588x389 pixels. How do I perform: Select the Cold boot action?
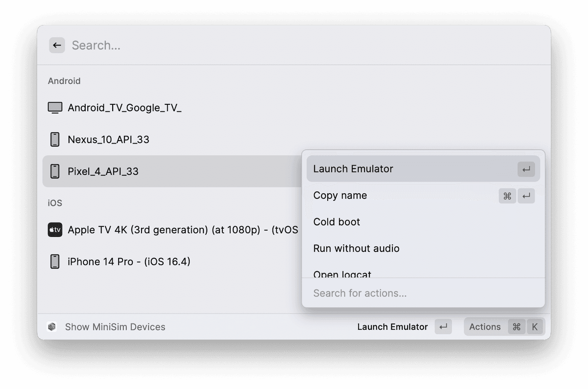click(x=337, y=222)
